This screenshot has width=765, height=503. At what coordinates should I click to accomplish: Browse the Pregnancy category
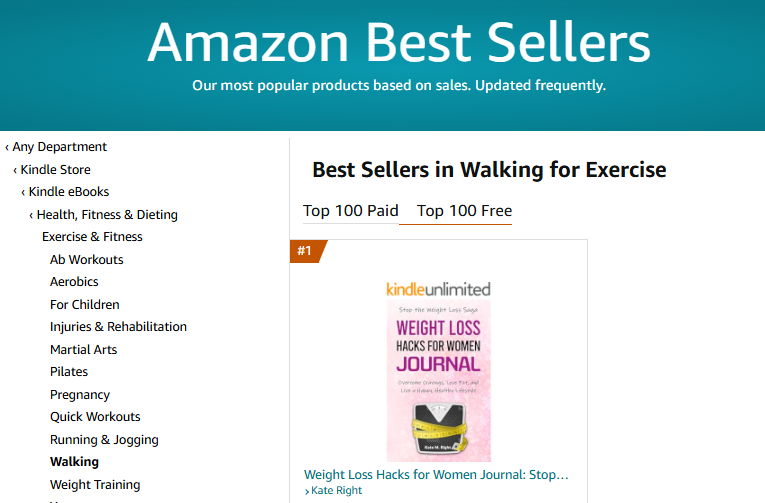[x=80, y=395]
